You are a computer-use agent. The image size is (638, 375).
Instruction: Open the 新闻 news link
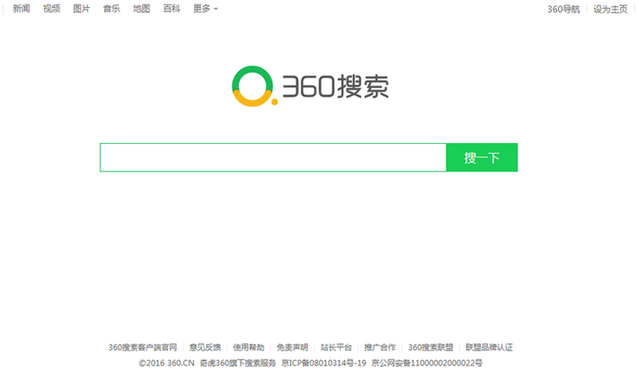click(21, 9)
